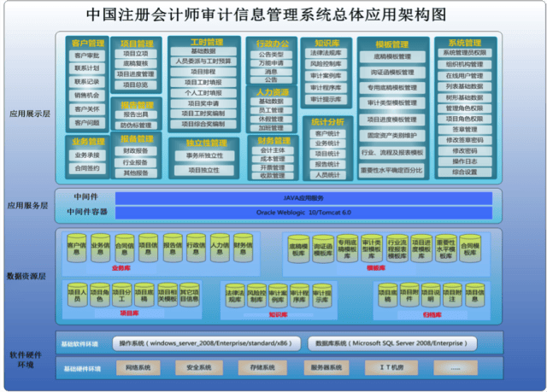
Task: Select the 审计程序库 cylinder
Action: tap(299, 295)
